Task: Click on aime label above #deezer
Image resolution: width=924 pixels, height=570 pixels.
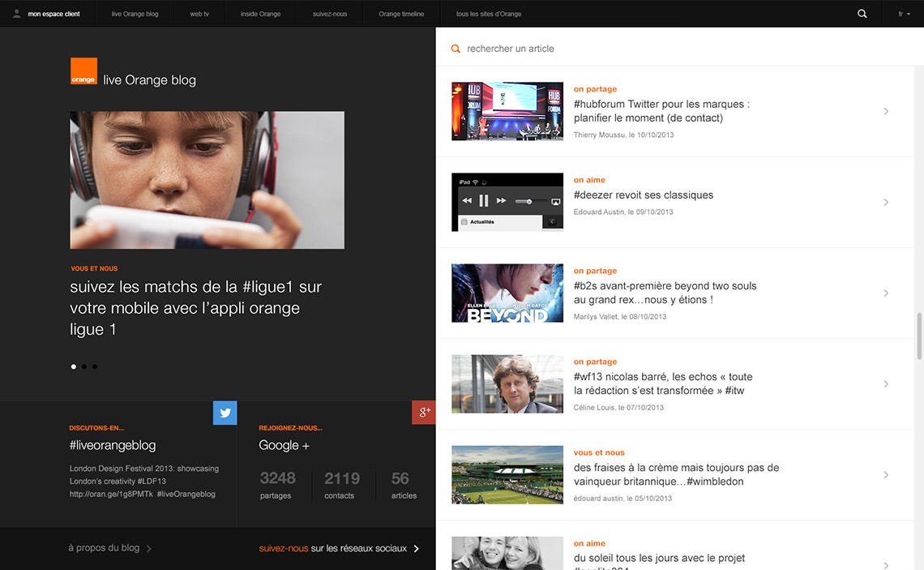Action: pyautogui.click(x=589, y=180)
